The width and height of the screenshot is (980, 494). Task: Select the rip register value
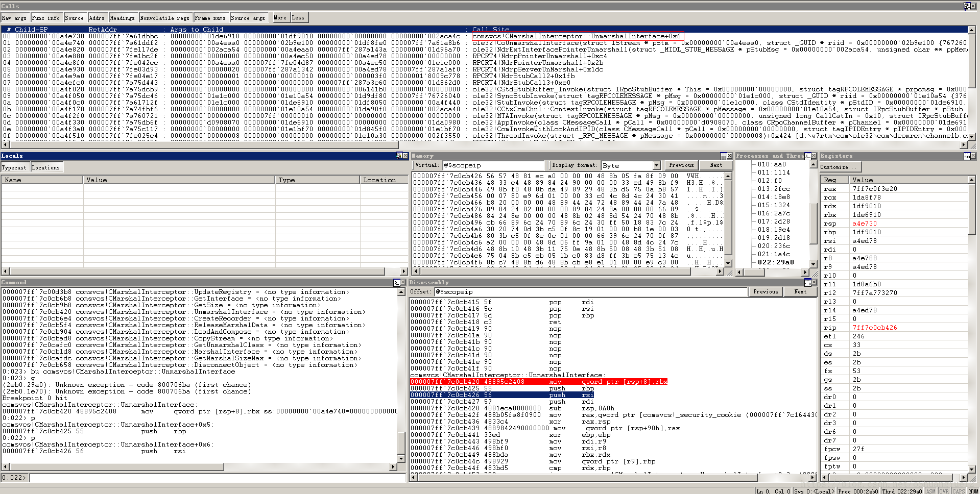pyautogui.click(x=875, y=328)
